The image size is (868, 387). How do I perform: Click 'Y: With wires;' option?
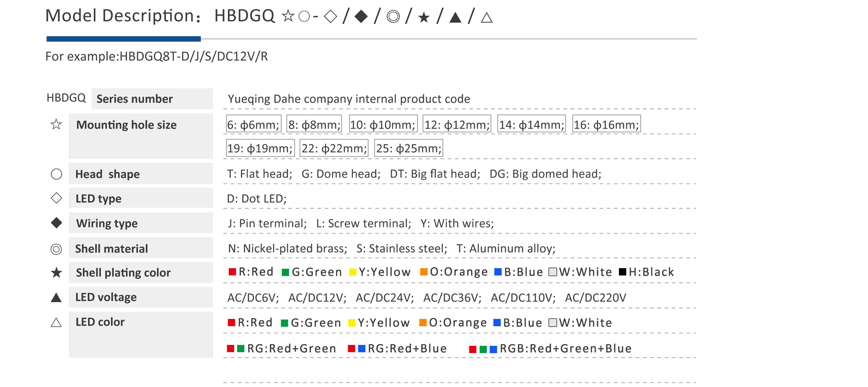[457, 223]
